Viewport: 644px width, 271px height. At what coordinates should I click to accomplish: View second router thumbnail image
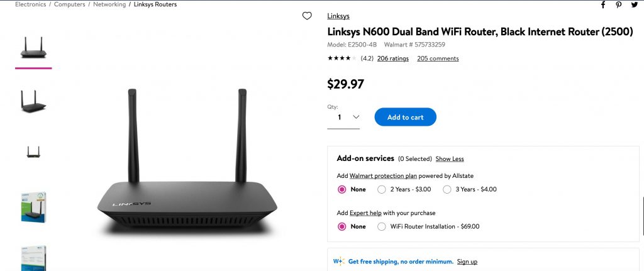coord(33,101)
